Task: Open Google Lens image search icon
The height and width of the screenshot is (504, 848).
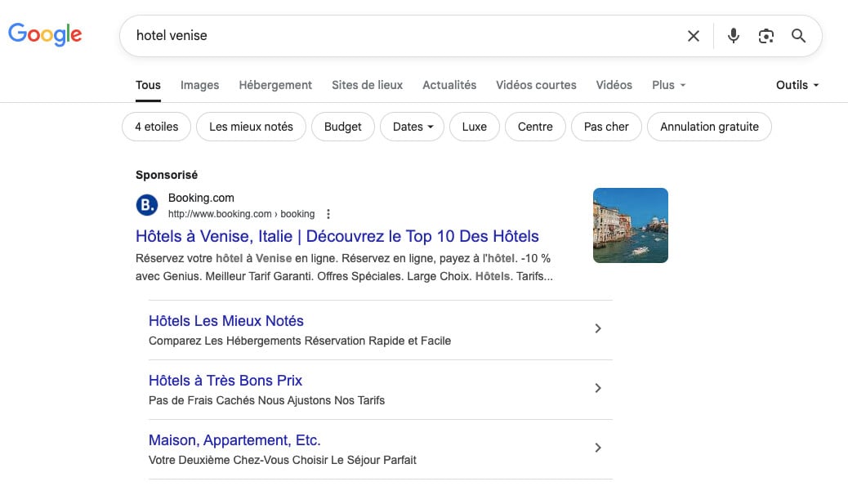Action: 765,36
